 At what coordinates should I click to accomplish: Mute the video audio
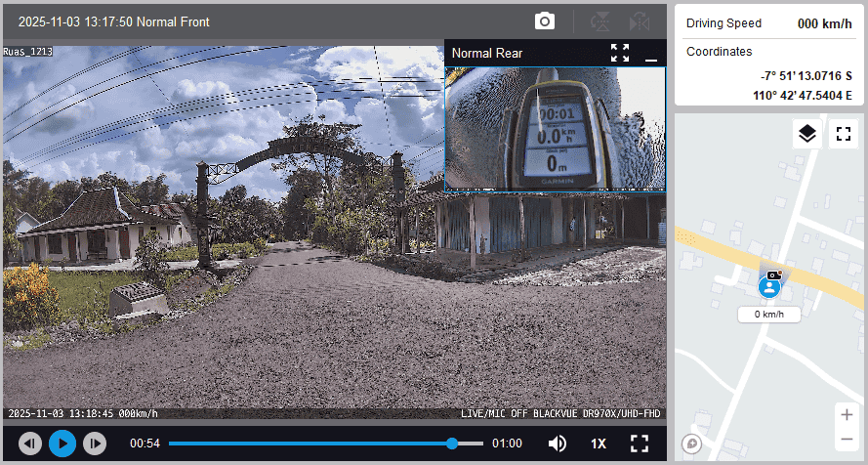click(x=558, y=444)
